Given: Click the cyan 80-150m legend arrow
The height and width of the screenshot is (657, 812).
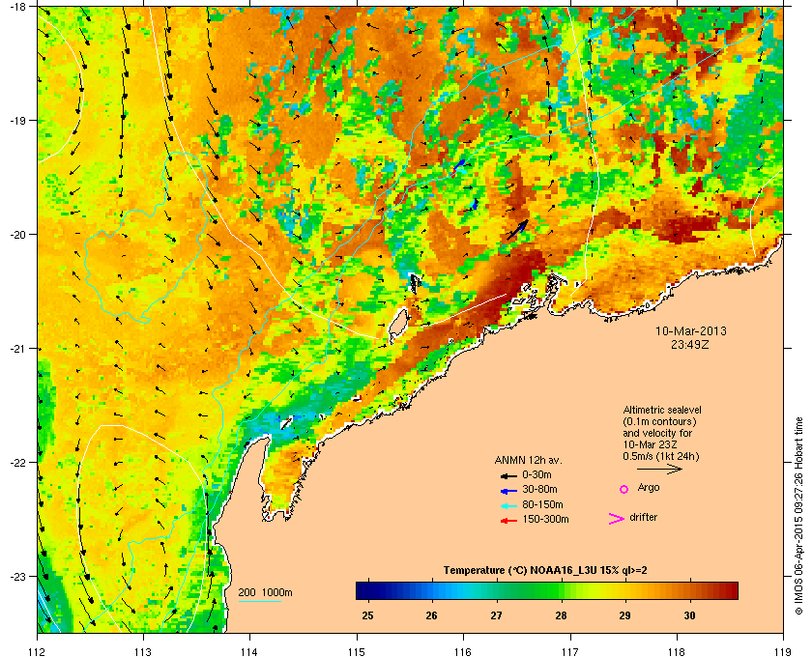Looking at the screenshot, I should 508,506.
